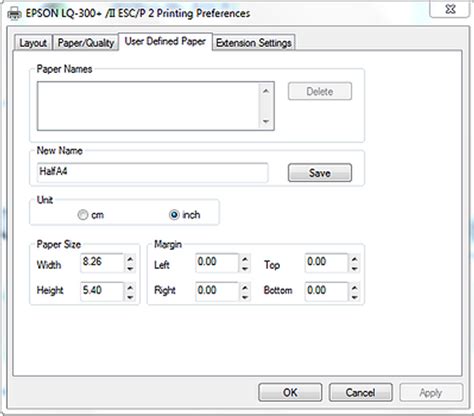The image size is (474, 416).
Task: Increase paper Width with up arrow
Action: pyautogui.click(x=130, y=259)
